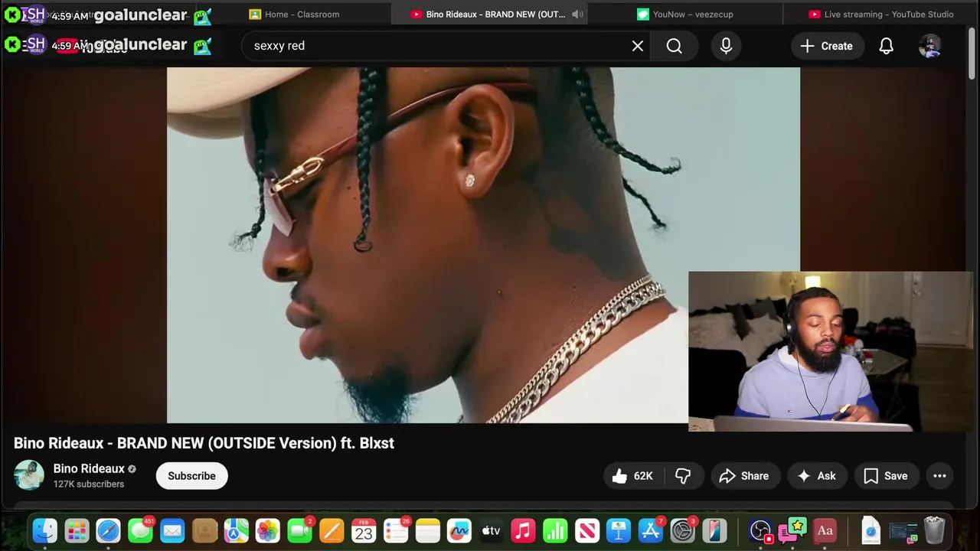Open Keynote from the Dock
Image resolution: width=980 pixels, height=551 pixels.
pyautogui.click(x=619, y=530)
